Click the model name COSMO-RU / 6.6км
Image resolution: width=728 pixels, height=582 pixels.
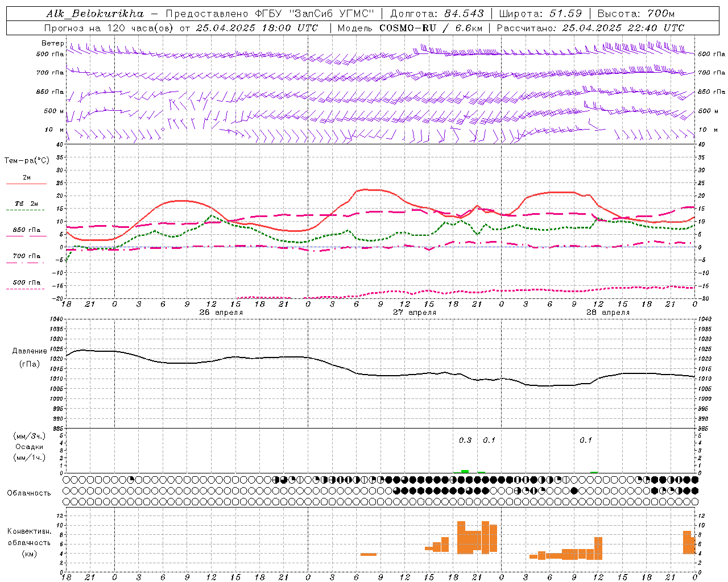click(x=431, y=28)
